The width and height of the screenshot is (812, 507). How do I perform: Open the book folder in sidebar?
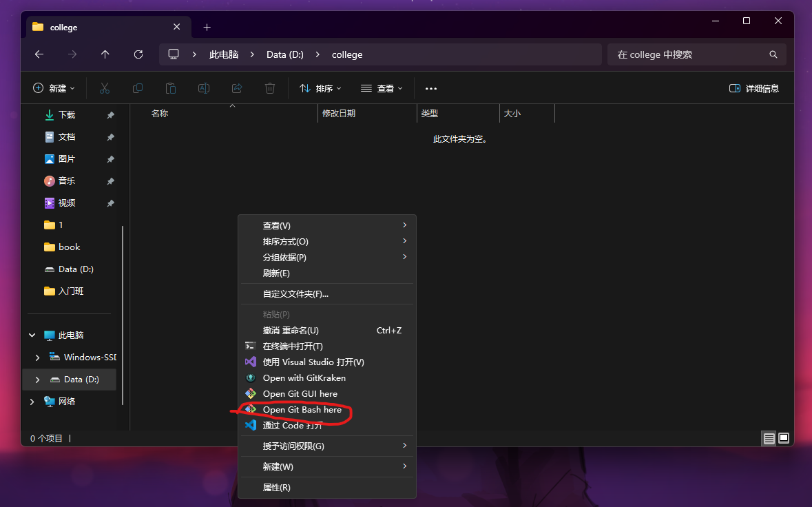[69, 247]
